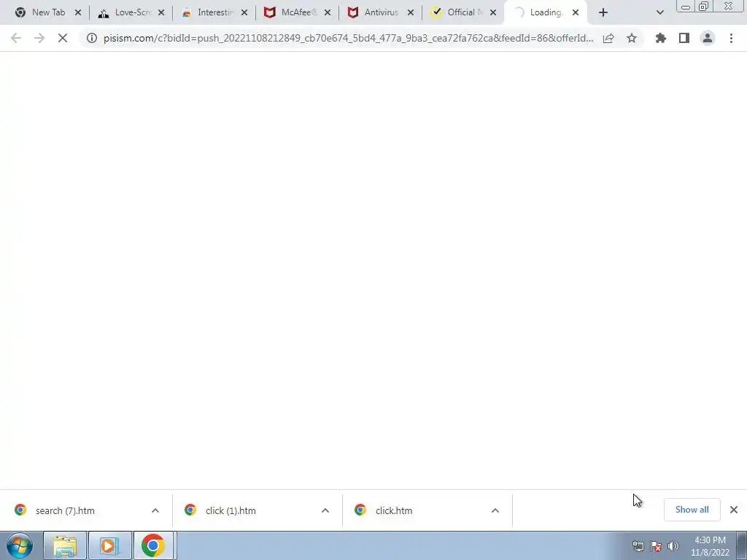Open the Windows Start menu
The height and width of the screenshot is (560, 747).
(x=20, y=545)
